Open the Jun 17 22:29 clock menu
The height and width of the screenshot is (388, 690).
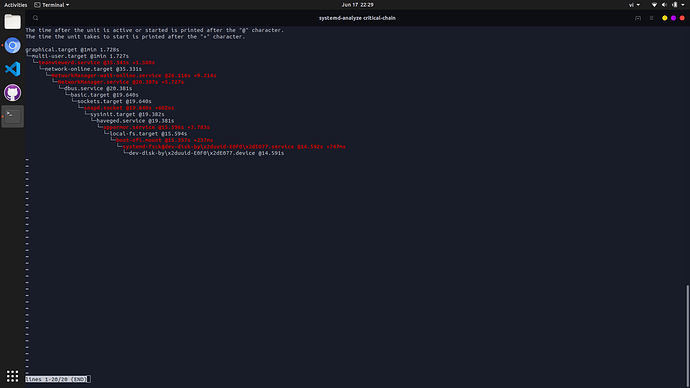click(x=357, y=5)
